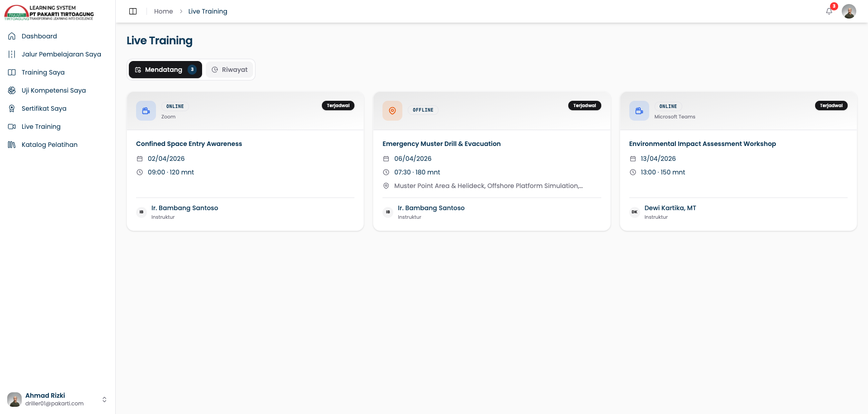The width and height of the screenshot is (868, 414).
Task: Open Emergency Muster Drill & Evacuation training
Action: 442,144
